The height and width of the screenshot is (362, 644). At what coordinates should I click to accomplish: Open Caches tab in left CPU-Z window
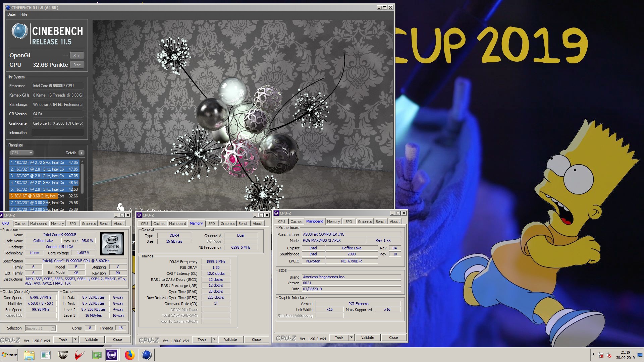(20, 224)
